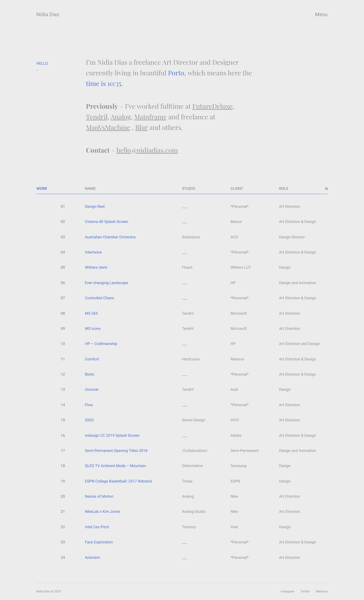Follow the ManVsMachine link

tap(108, 128)
